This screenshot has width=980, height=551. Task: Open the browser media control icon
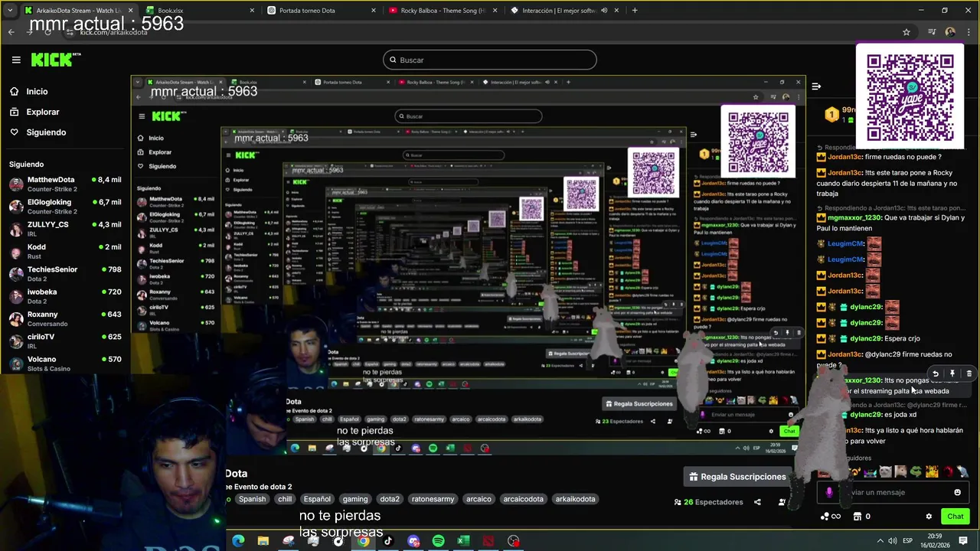pyautogui.click(x=932, y=32)
